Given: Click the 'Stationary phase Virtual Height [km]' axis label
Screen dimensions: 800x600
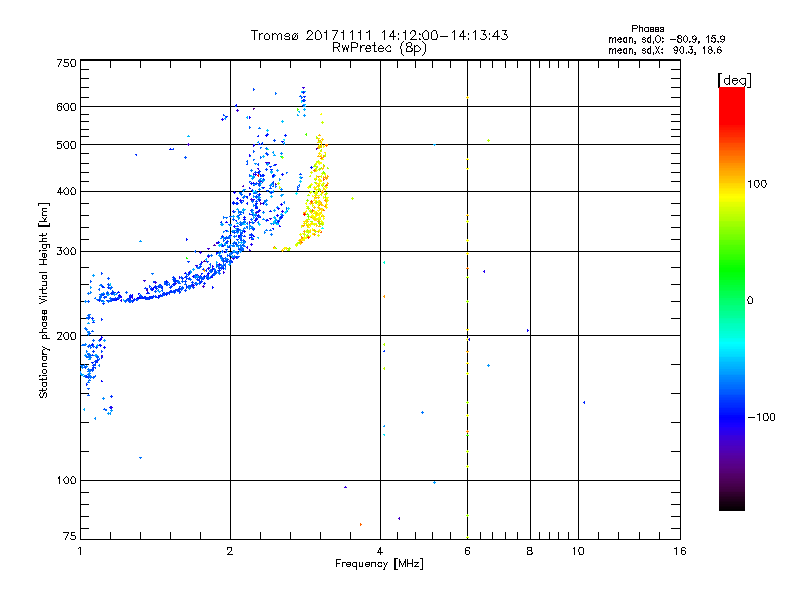Looking at the screenshot, I should 43,300.
